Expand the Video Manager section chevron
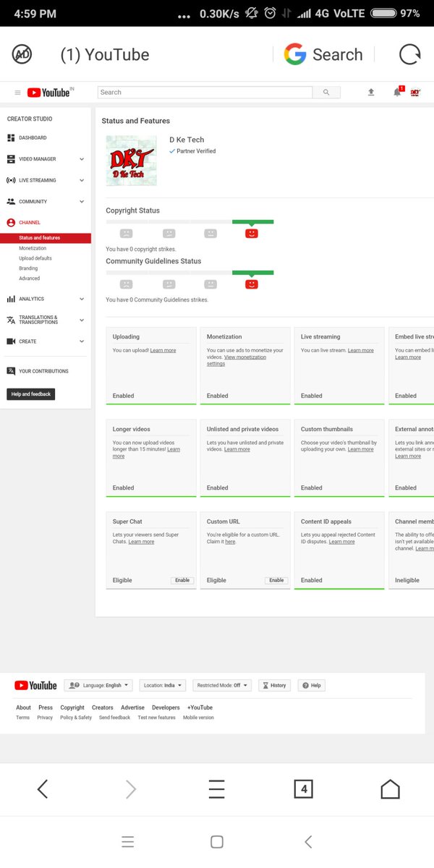The image size is (434, 868). 82,159
